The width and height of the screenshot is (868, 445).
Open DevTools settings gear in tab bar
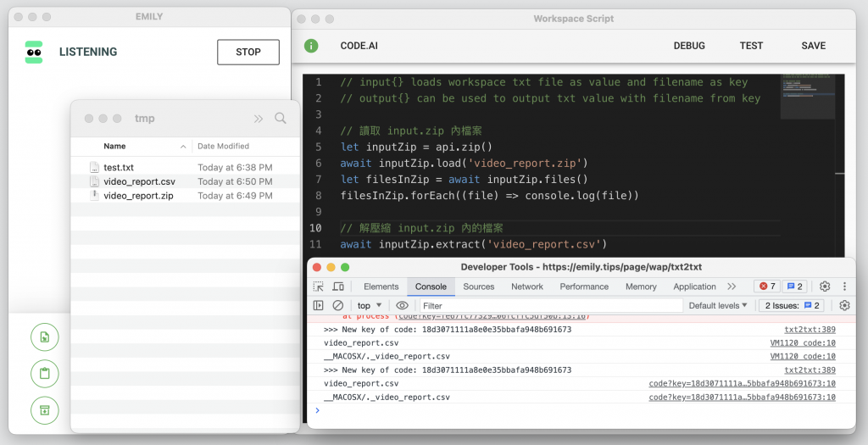pyautogui.click(x=825, y=286)
